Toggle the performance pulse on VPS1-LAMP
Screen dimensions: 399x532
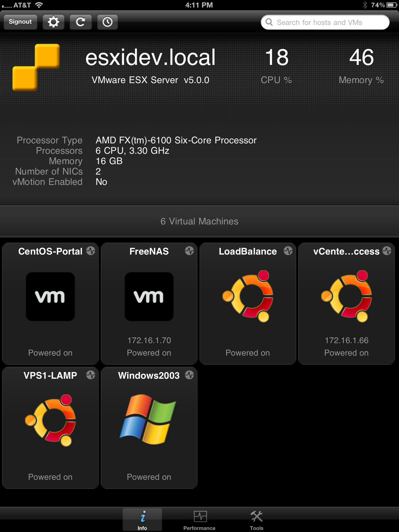tap(90, 375)
